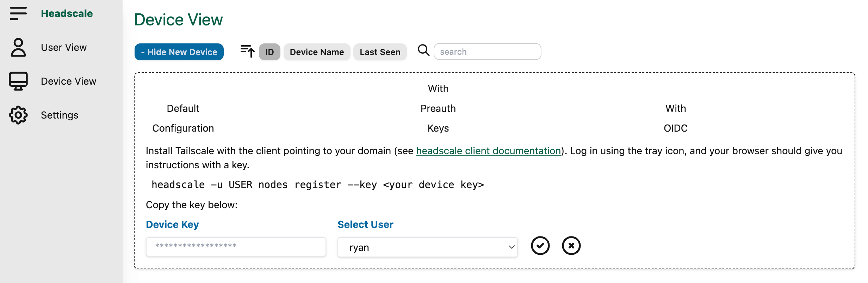
Task: Go to Headscale home title
Action: [67, 13]
